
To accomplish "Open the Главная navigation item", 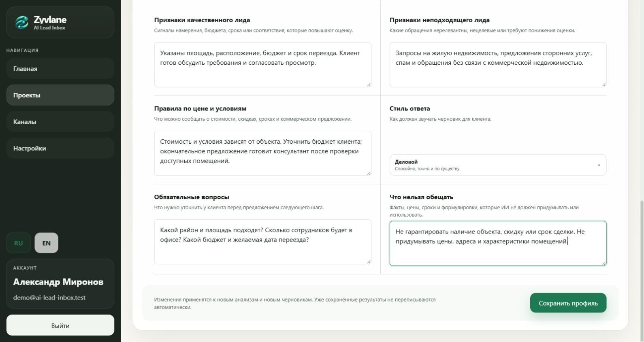I will click(x=60, y=68).
